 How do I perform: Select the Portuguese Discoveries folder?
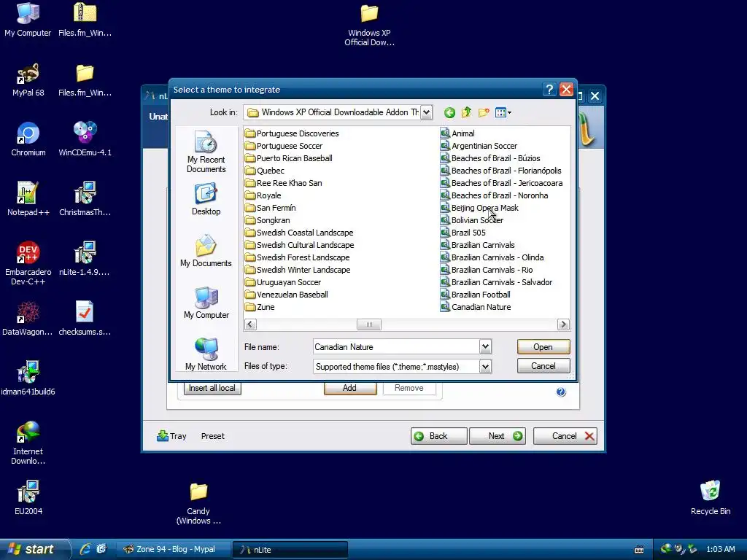coord(292,133)
